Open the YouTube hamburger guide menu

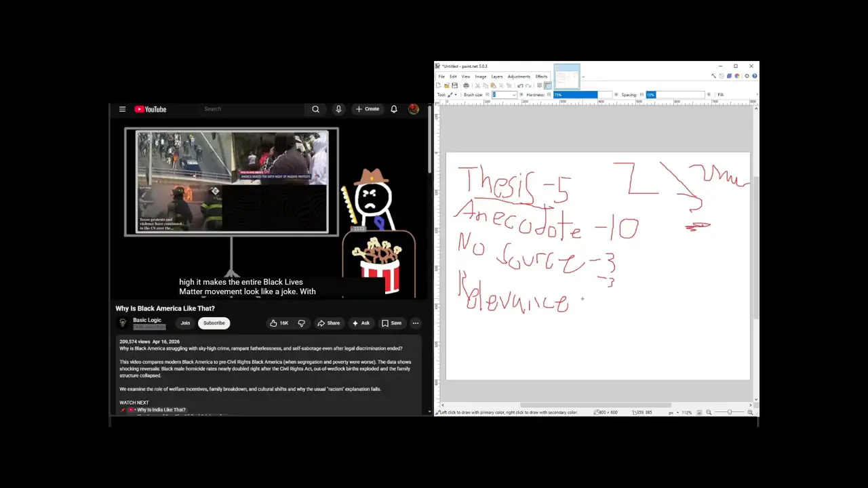pos(122,109)
